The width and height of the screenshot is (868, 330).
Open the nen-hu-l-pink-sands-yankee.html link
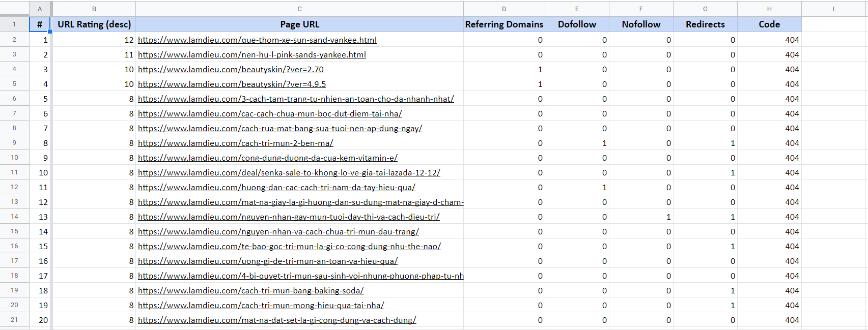(x=252, y=54)
